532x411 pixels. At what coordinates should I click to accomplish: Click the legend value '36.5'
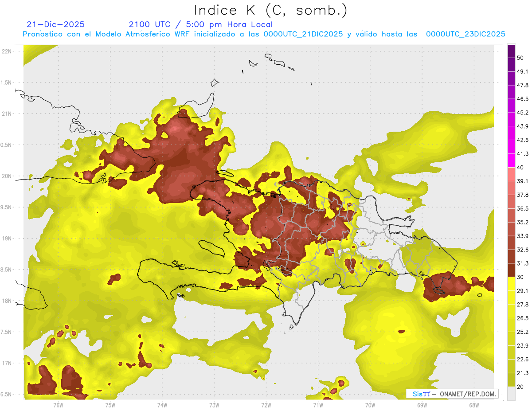tap(523, 208)
